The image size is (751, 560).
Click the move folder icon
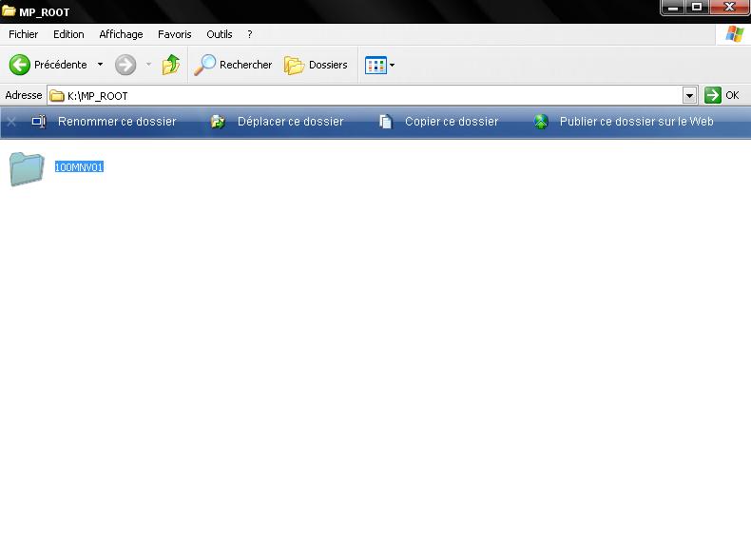(x=218, y=122)
